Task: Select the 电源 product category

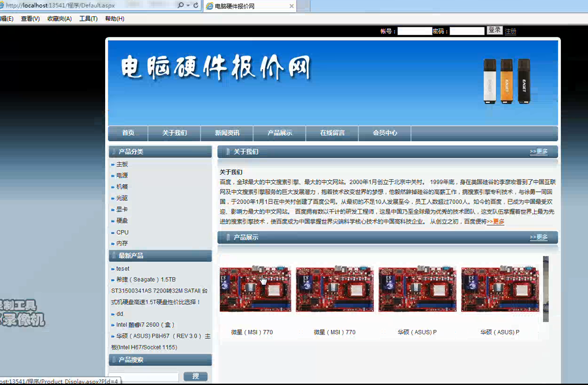Action: pyautogui.click(x=122, y=175)
